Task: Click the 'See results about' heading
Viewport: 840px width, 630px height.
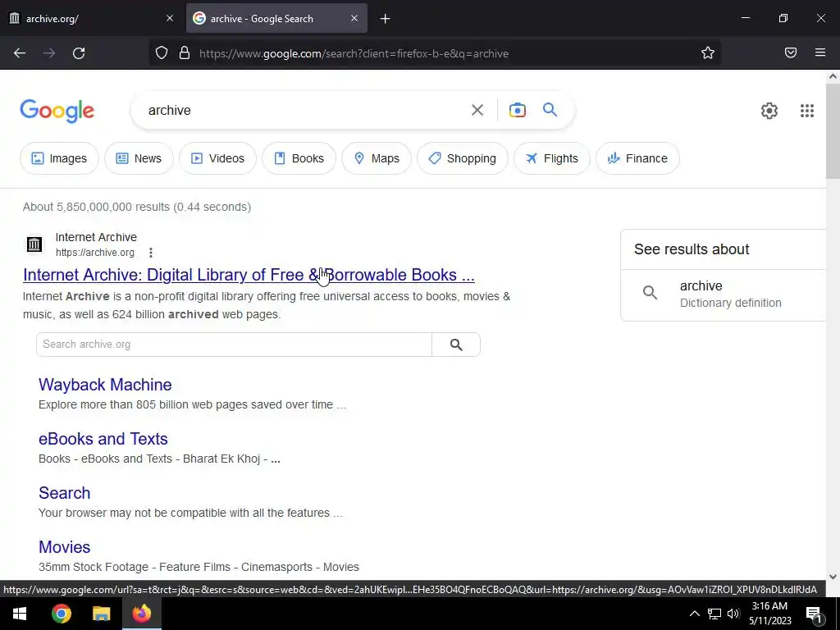Action: point(692,249)
